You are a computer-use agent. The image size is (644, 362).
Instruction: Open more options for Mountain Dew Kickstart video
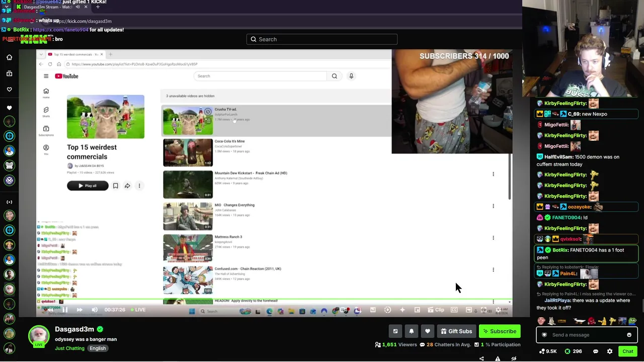[493, 174]
